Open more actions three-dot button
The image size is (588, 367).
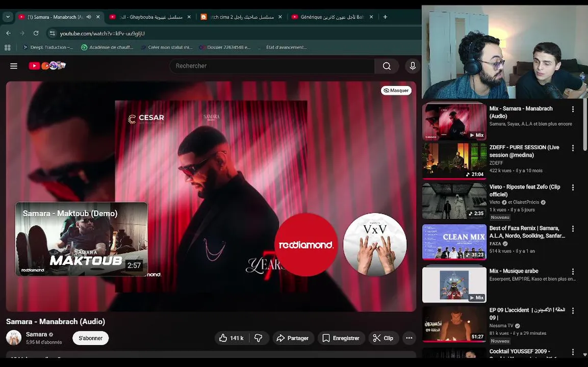409,338
